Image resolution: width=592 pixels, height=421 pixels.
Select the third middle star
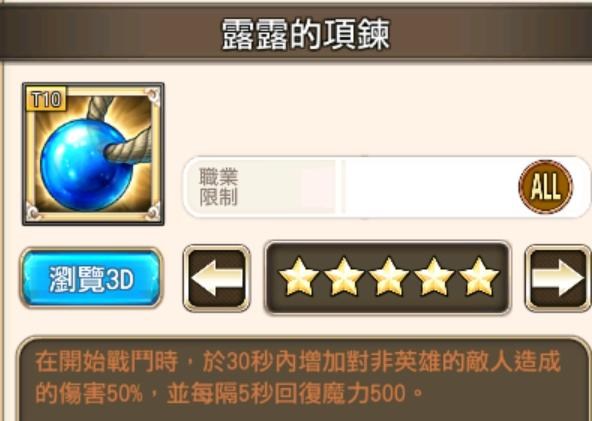(388, 277)
